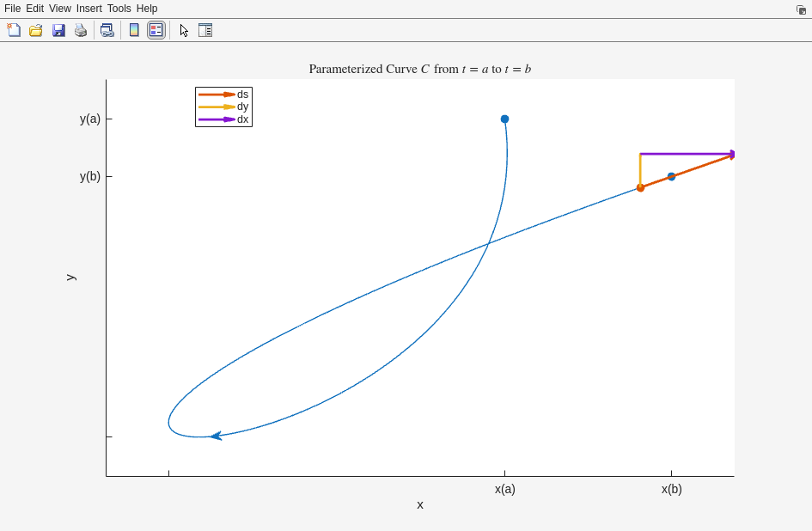The height and width of the screenshot is (531, 812).
Task: Expand the Tools menu
Action: tap(119, 9)
